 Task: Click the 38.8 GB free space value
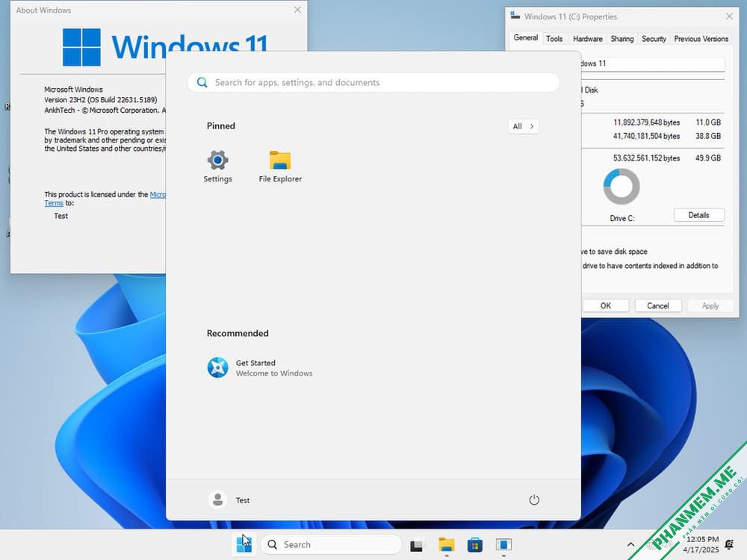tap(708, 136)
